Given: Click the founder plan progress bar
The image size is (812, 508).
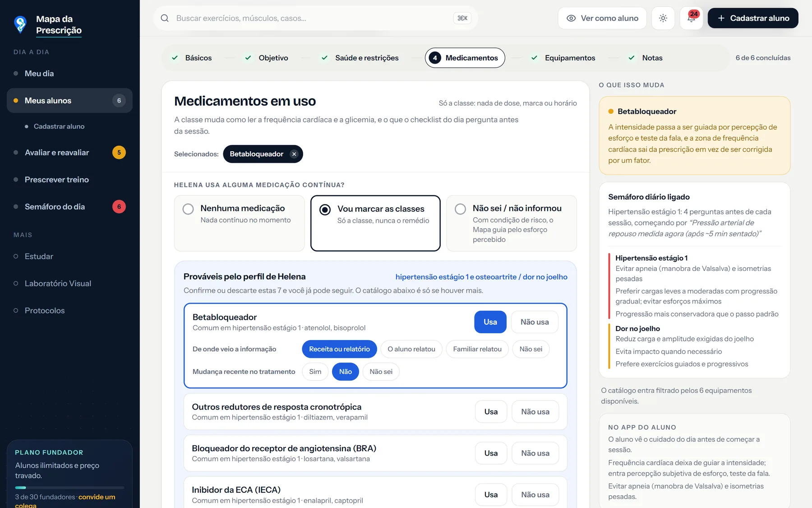Looking at the screenshot, I should tap(69, 488).
